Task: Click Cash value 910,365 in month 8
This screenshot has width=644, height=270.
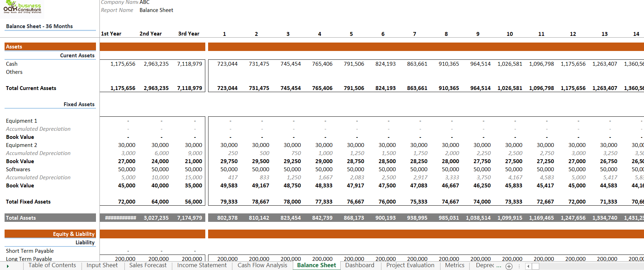Action: point(449,64)
